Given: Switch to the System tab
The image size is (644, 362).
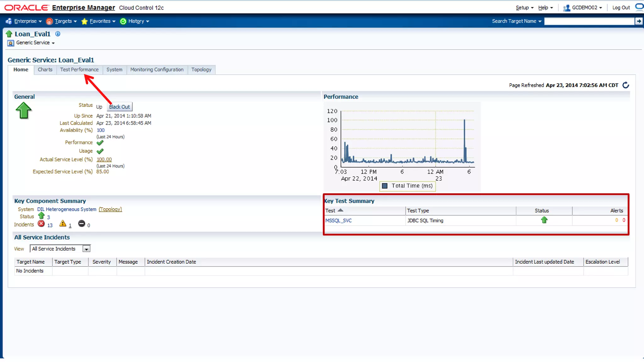Looking at the screenshot, I should (x=114, y=70).
